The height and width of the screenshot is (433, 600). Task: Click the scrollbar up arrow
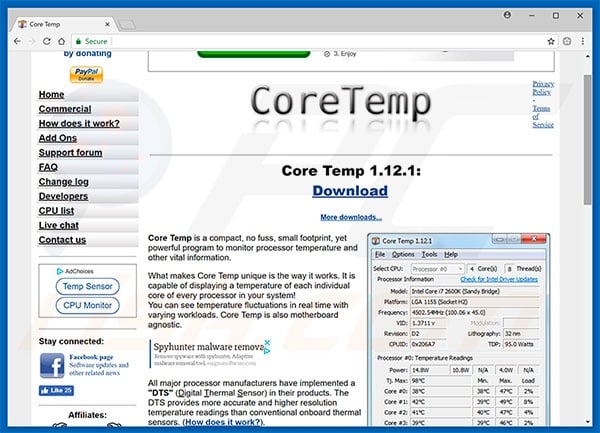(x=588, y=56)
